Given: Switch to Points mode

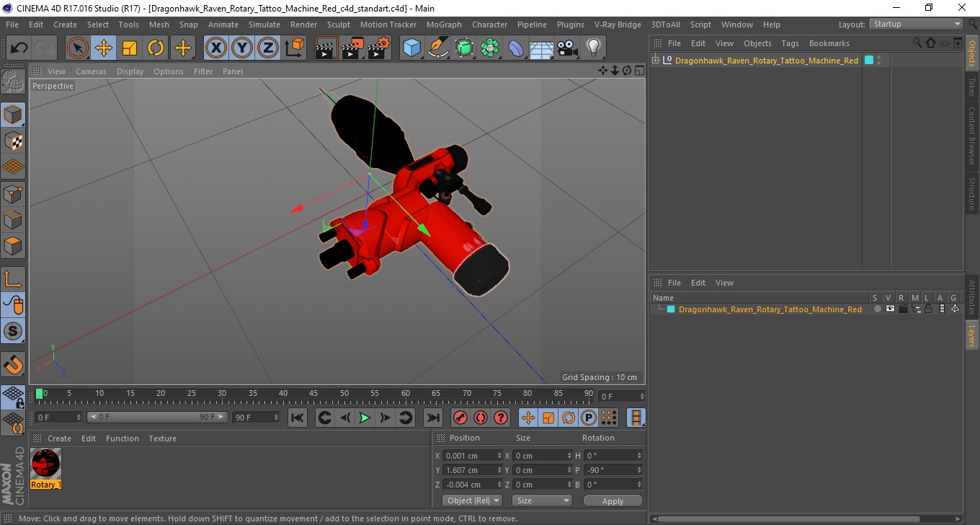Looking at the screenshot, I should pyautogui.click(x=13, y=193).
